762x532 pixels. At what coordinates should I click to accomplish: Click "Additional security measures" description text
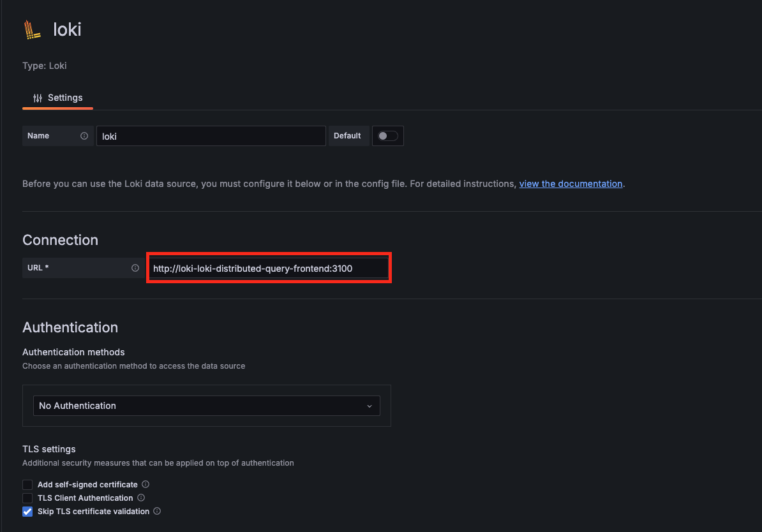(x=158, y=463)
